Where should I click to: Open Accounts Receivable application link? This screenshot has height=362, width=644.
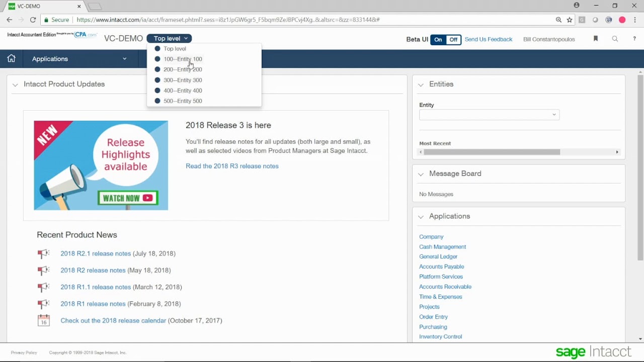445,287
